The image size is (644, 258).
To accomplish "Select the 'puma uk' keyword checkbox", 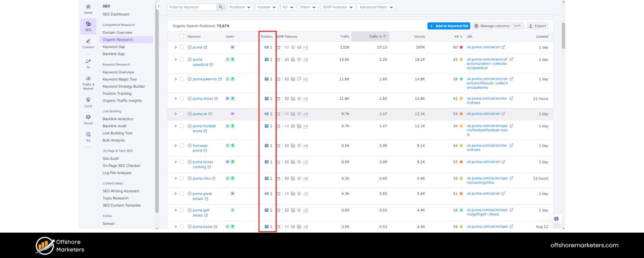I will 182,114.
